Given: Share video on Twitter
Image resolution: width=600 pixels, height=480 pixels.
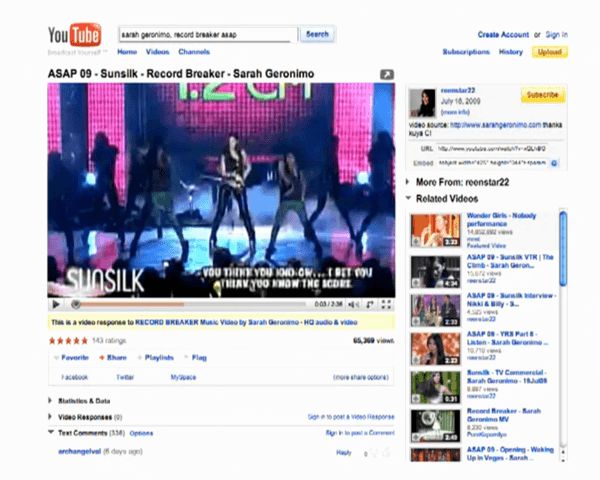Looking at the screenshot, I should tap(125, 377).
